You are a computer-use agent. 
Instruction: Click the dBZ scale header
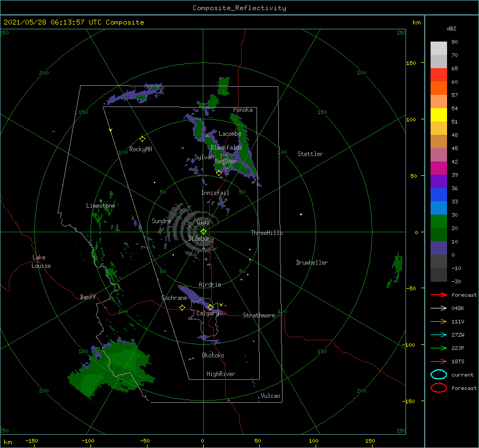[x=451, y=28]
